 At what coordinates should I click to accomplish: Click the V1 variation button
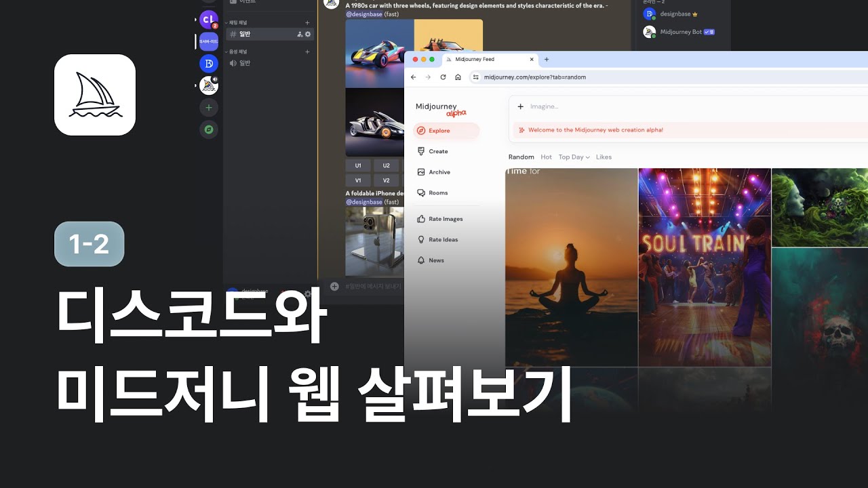tap(358, 180)
